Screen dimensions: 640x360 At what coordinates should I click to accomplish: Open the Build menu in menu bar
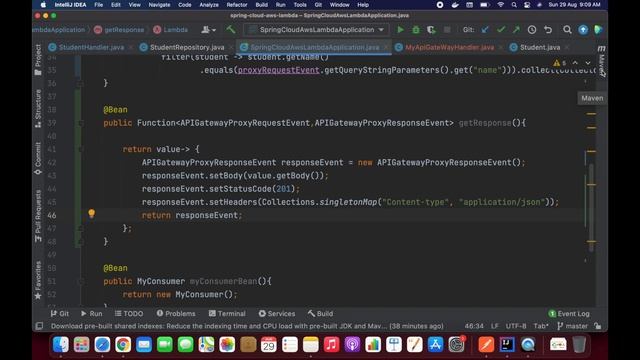tap(262, 5)
